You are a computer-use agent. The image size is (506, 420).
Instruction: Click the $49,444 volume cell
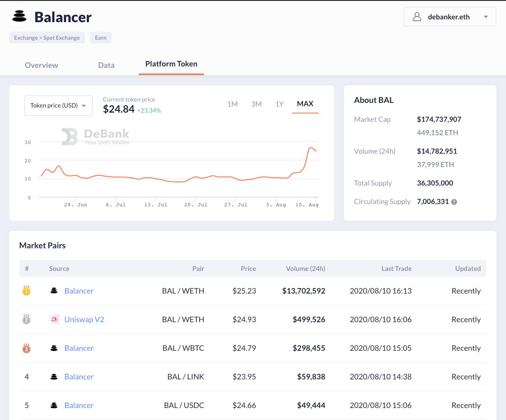coord(311,405)
